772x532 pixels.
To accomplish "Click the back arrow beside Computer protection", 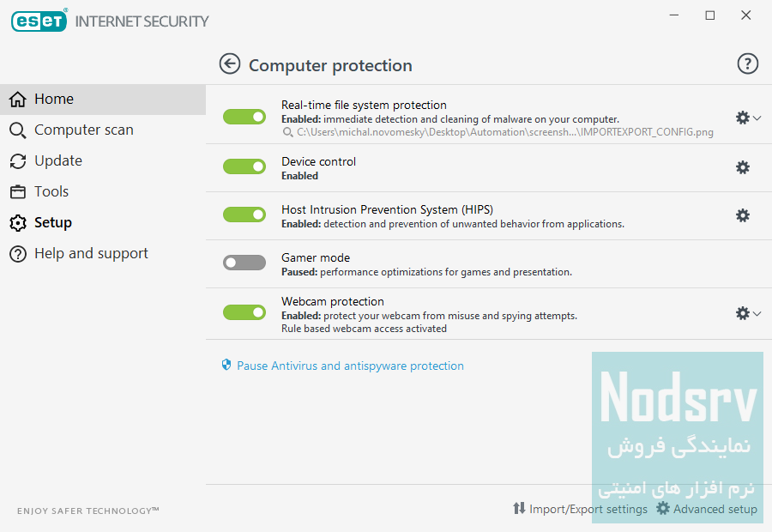I will tap(230, 64).
